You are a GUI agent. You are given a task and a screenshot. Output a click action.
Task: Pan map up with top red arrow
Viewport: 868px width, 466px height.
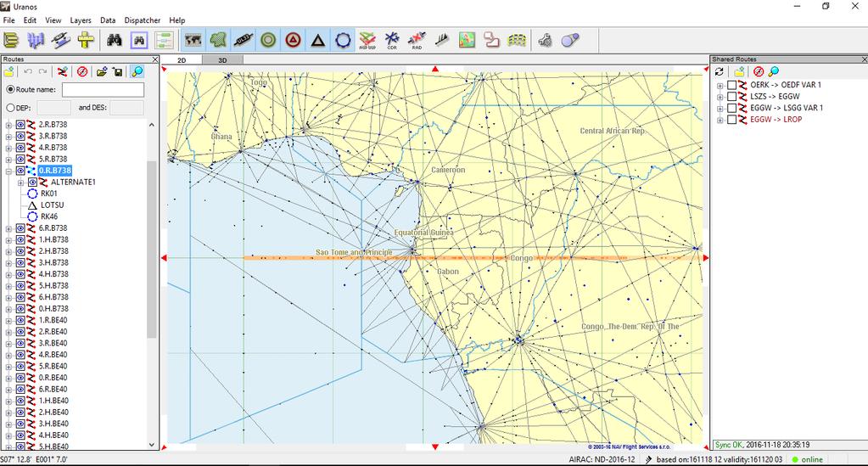pos(435,70)
